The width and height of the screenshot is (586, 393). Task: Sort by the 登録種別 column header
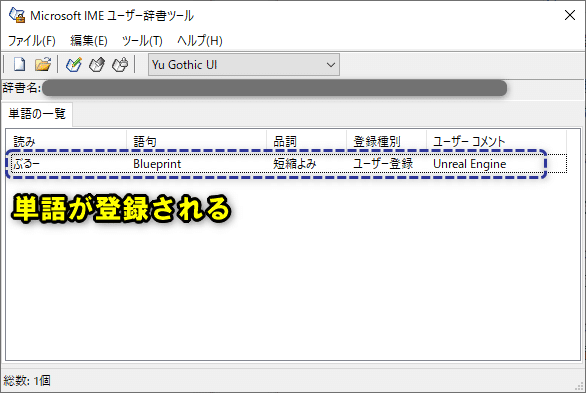pos(386,141)
